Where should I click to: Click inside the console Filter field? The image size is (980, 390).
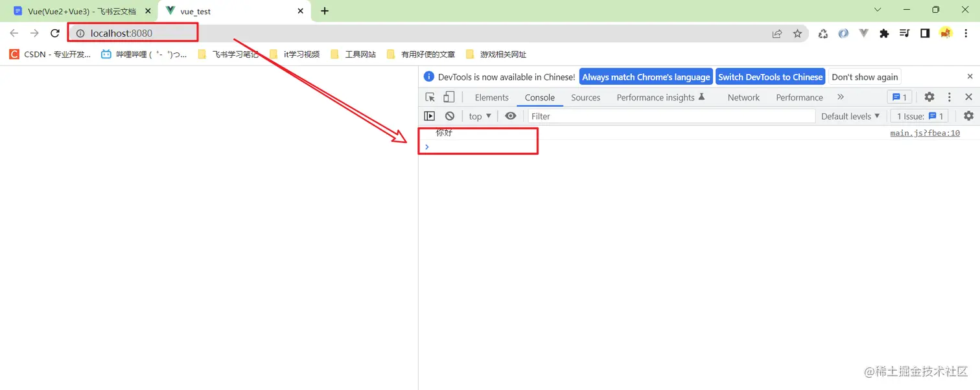[648, 116]
